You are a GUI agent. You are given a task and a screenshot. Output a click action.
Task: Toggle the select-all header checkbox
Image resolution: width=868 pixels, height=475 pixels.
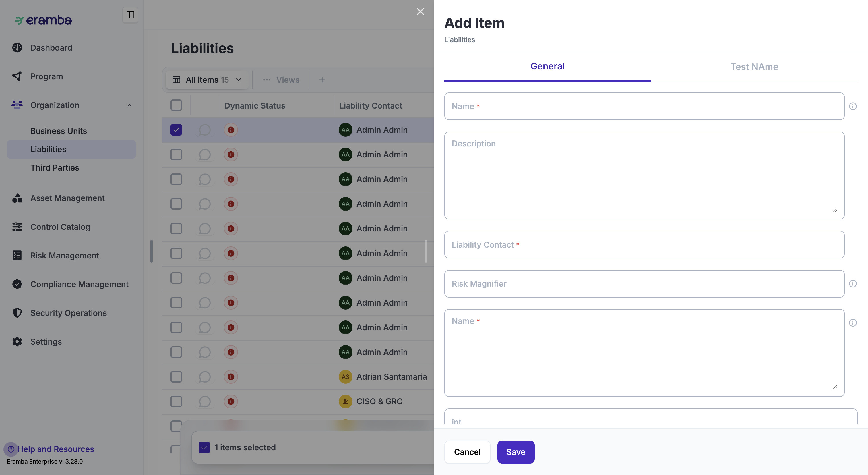pos(176,105)
